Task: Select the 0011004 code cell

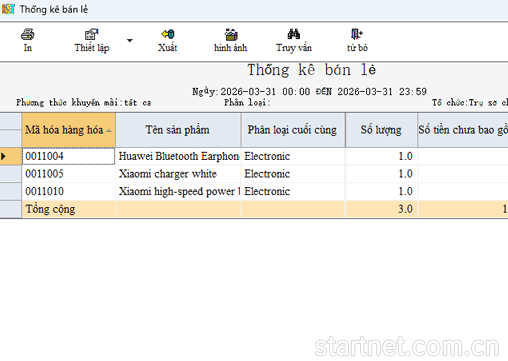Action: tap(68, 156)
